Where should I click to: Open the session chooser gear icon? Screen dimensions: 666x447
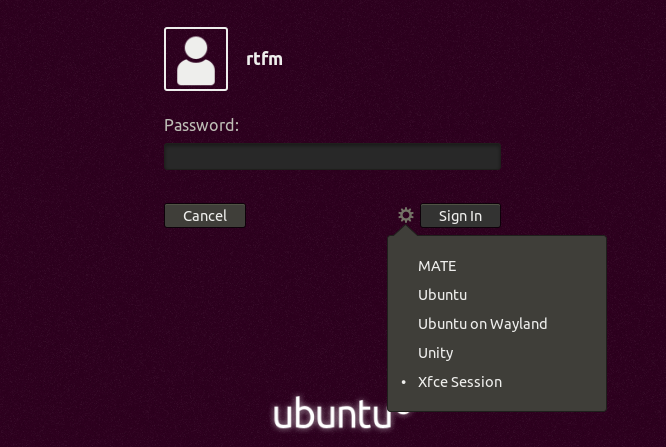(x=405, y=215)
